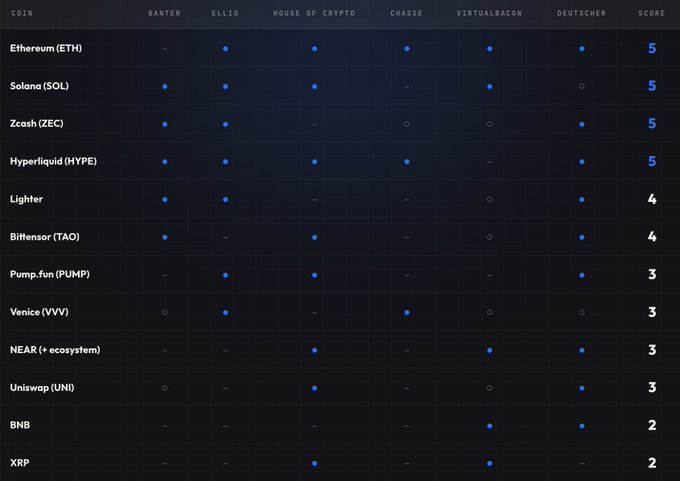Click Zcash's score of 5
This screenshot has width=680, height=481.
[652, 124]
